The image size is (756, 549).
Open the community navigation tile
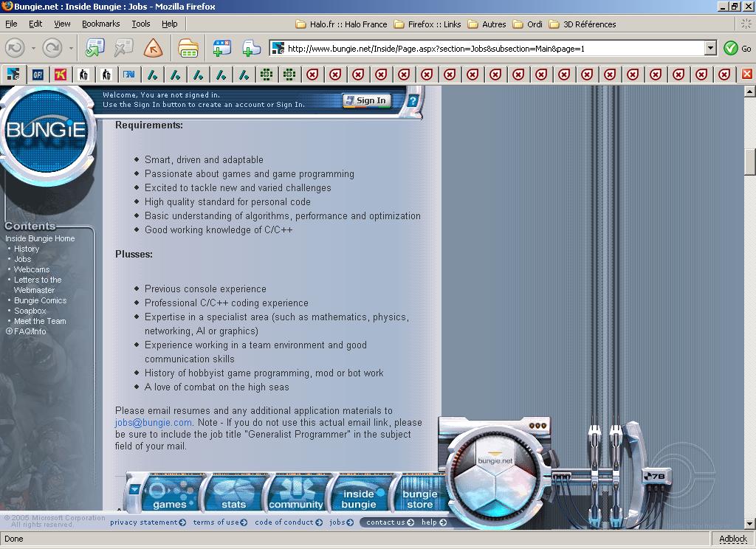coord(296,493)
